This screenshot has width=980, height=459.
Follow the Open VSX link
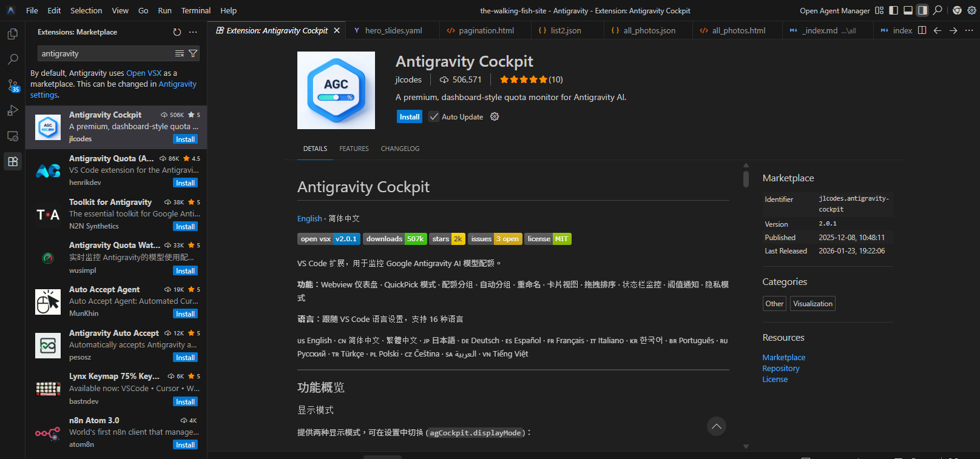coord(144,73)
